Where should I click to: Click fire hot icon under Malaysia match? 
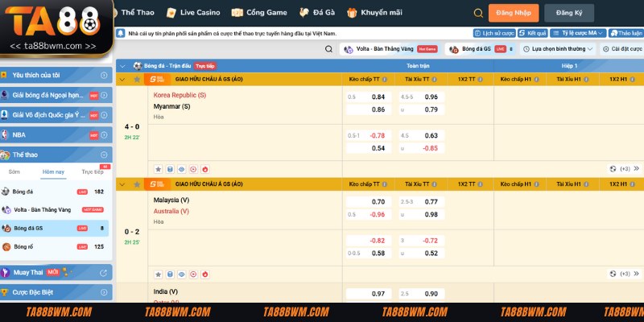pos(205,274)
